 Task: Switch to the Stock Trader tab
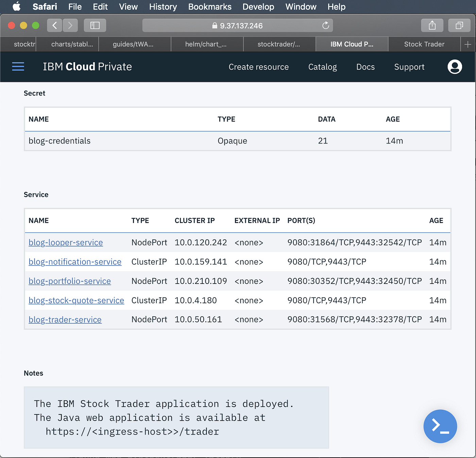coord(424,44)
